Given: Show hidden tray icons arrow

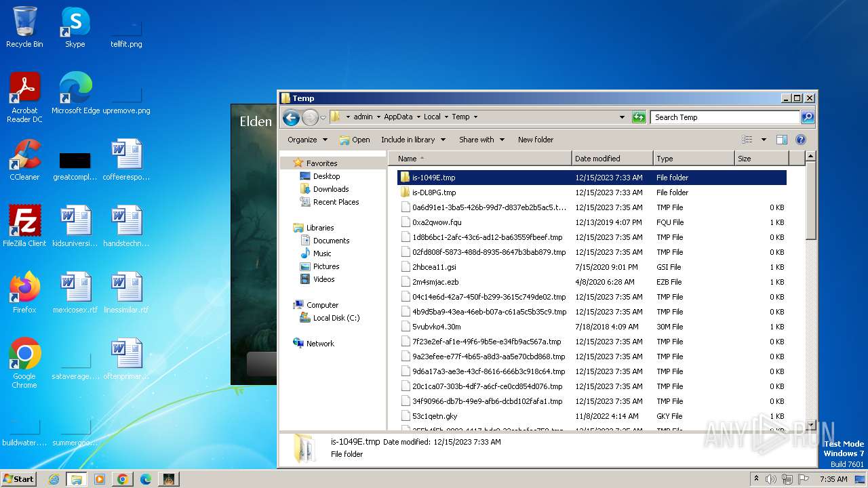Looking at the screenshot, I should tap(756, 479).
